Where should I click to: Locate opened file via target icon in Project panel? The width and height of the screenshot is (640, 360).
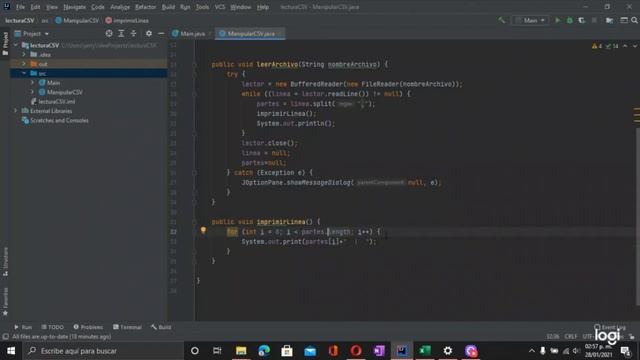pos(109,33)
